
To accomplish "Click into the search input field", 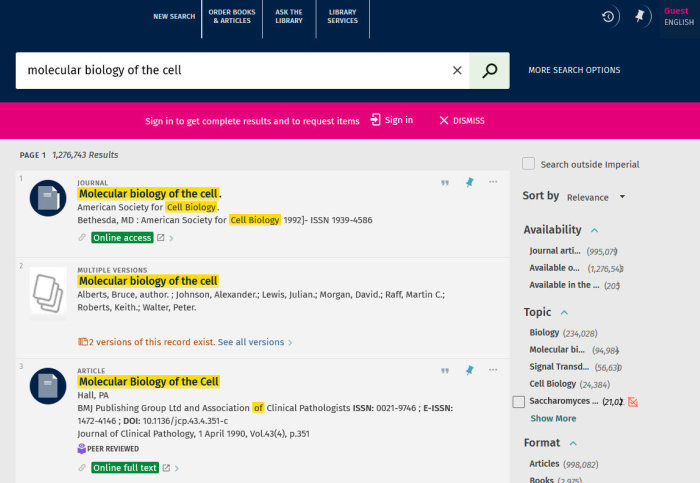I will [230, 70].
